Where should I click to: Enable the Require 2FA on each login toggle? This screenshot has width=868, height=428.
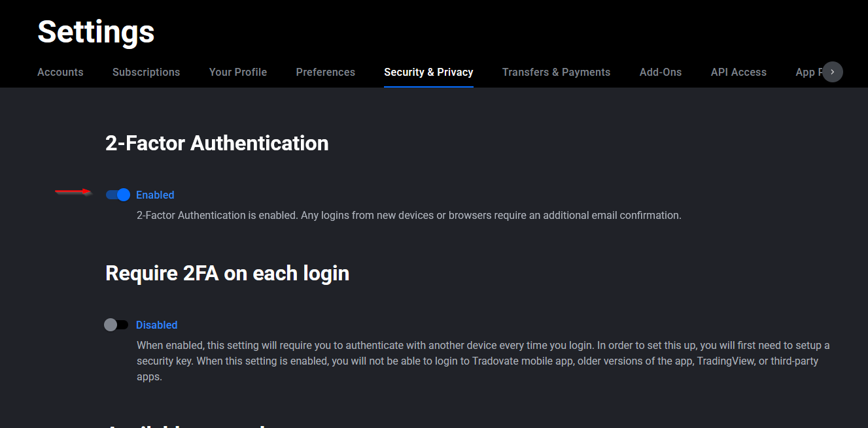coord(116,325)
